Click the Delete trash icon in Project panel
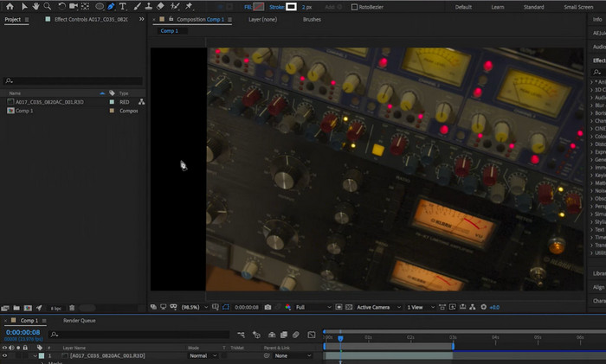Image resolution: width=606 pixels, height=364 pixels. pos(72,308)
